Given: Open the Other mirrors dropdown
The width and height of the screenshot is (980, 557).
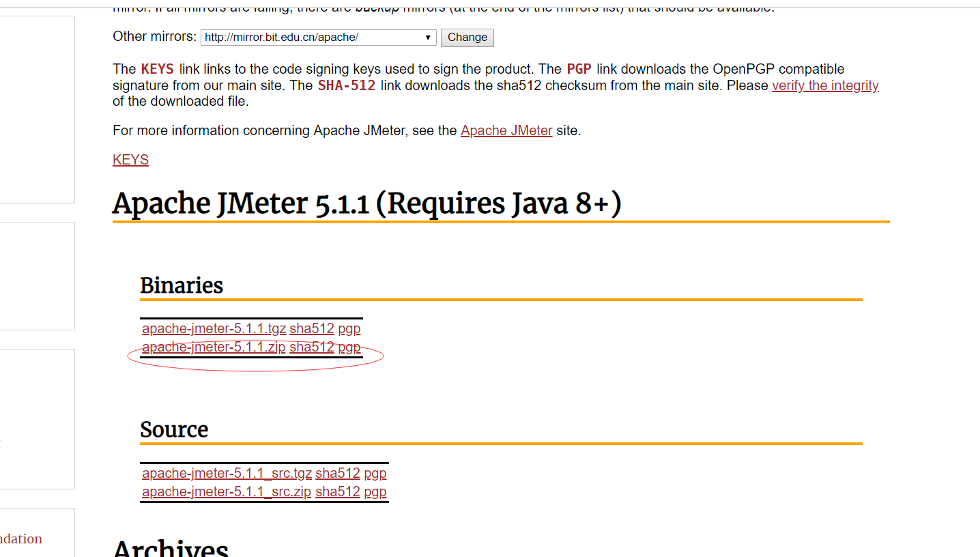Looking at the screenshot, I should pos(318,38).
